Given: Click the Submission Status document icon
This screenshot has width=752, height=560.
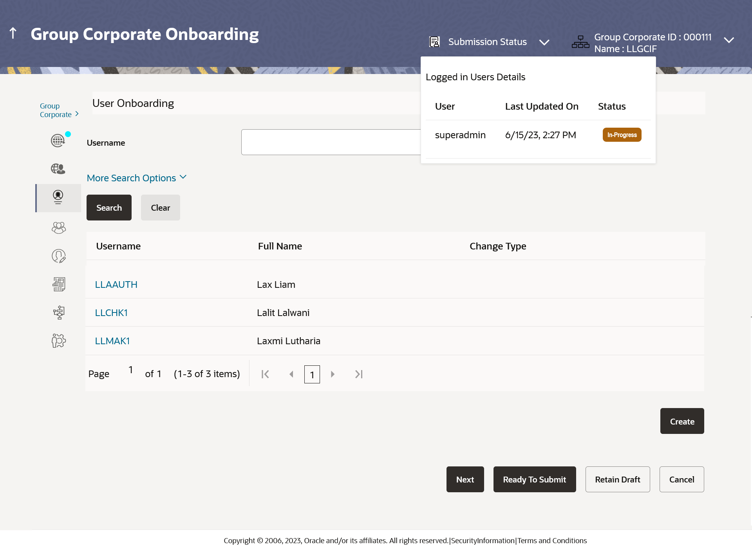Looking at the screenshot, I should point(434,42).
